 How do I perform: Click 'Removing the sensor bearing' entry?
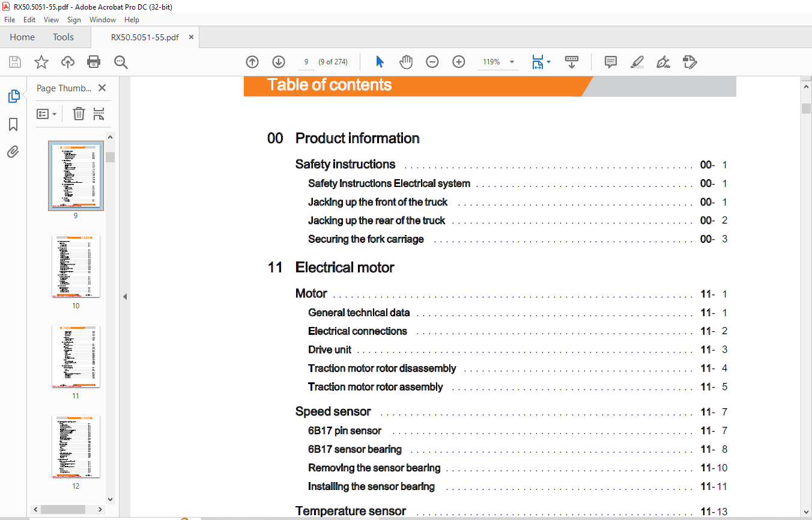tap(374, 468)
